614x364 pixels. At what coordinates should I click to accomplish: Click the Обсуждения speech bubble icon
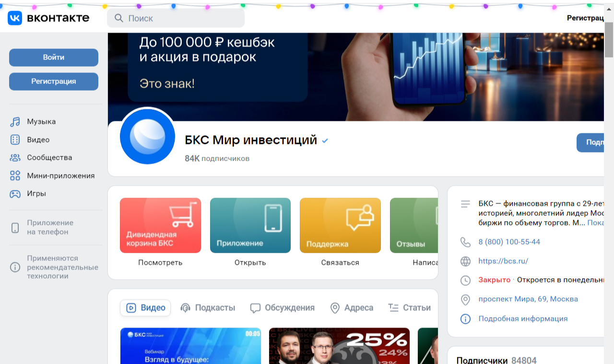click(x=255, y=308)
